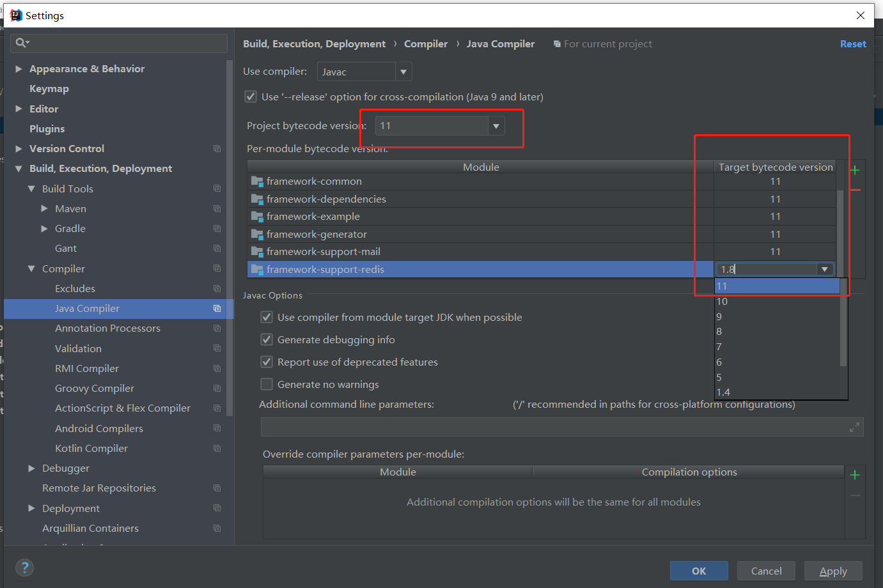Viewport: 883px width, 588px height.
Task: Select version 10 in the dropdown list
Action: click(777, 302)
